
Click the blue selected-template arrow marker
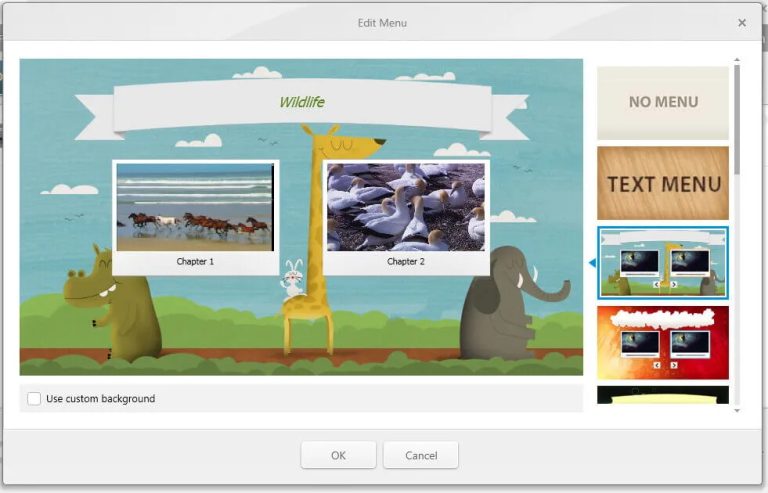point(591,263)
